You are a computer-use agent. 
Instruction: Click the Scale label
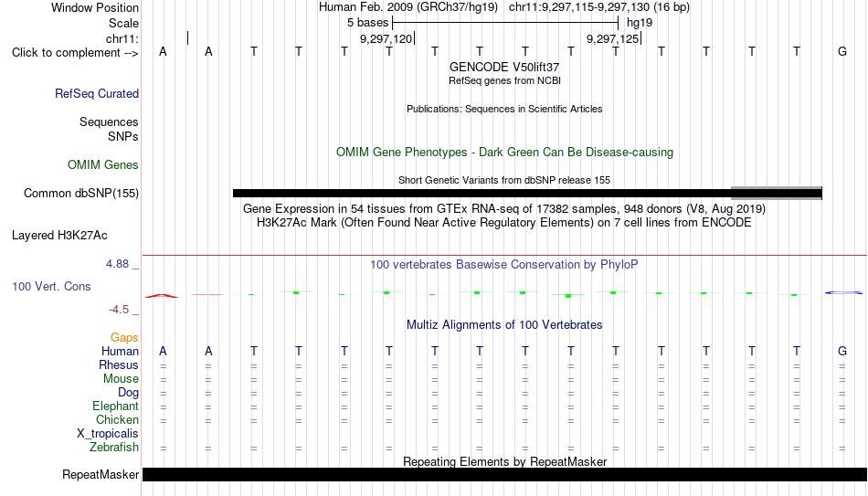click(x=123, y=23)
